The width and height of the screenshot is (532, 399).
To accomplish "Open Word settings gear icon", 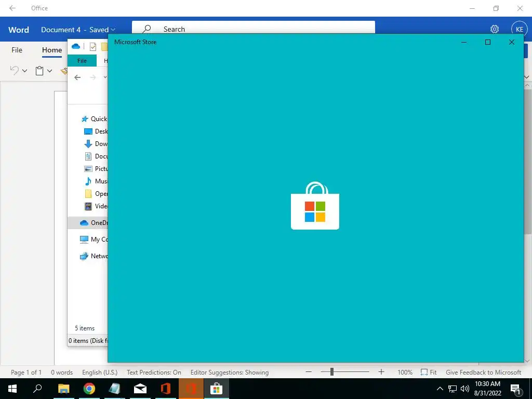I will tap(495, 29).
